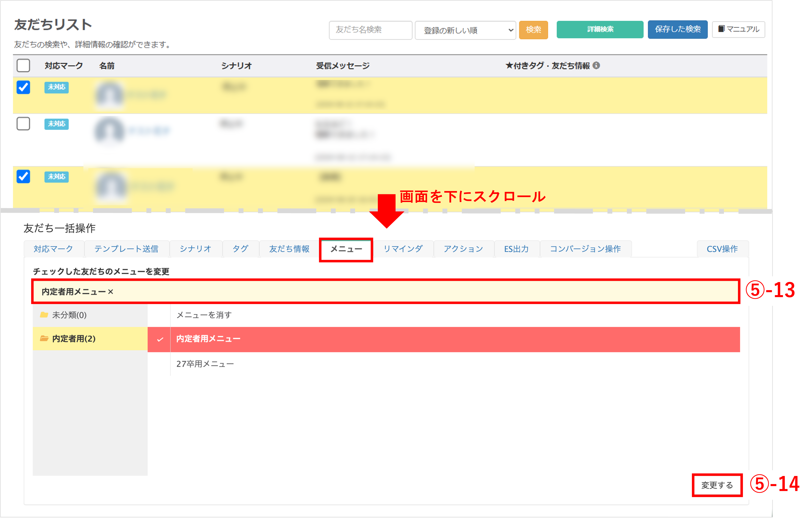The height and width of the screenshot is (518, 812).
Task: Uncheck the first friend's row checkbox
Action: (x=23, y=87)
